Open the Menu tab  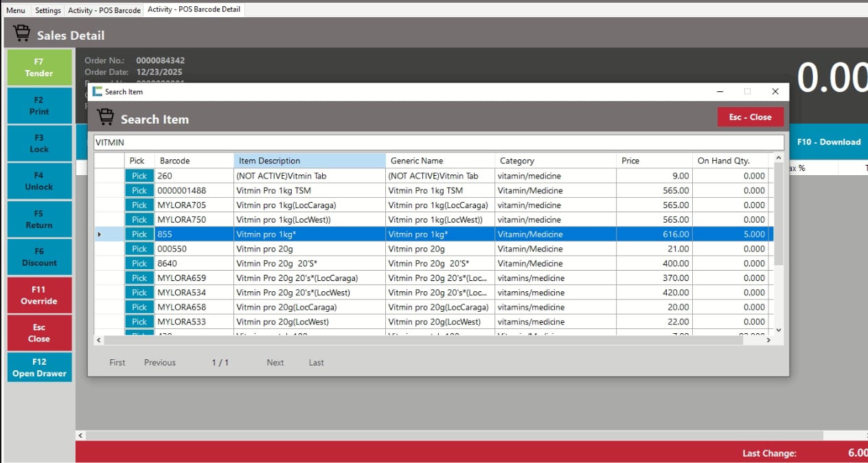[x=16, y=10]
